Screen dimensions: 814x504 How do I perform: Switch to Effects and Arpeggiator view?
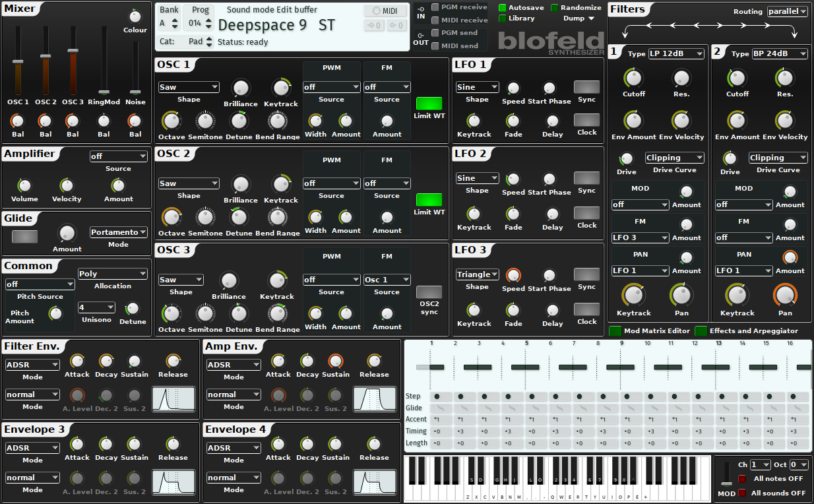point(747,331)
